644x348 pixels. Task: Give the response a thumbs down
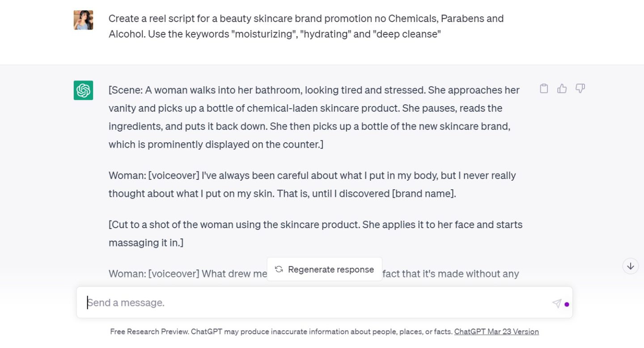(580, 89)
